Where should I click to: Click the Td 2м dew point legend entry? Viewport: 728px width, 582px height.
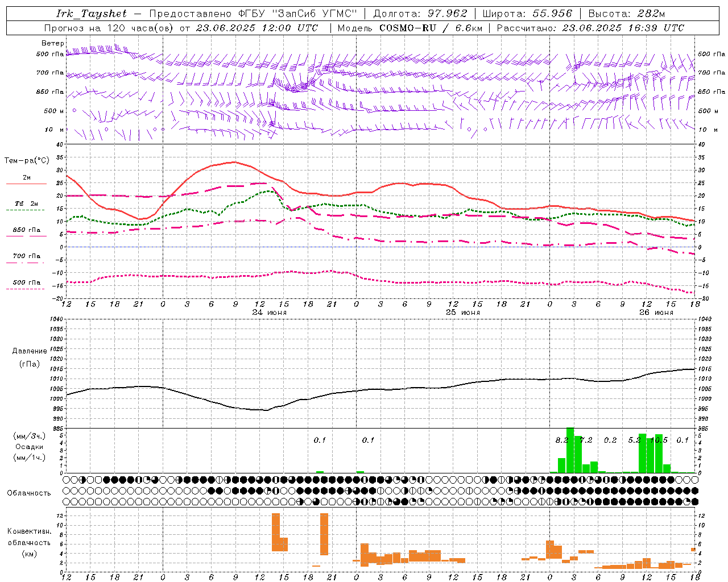click(26, 203)
